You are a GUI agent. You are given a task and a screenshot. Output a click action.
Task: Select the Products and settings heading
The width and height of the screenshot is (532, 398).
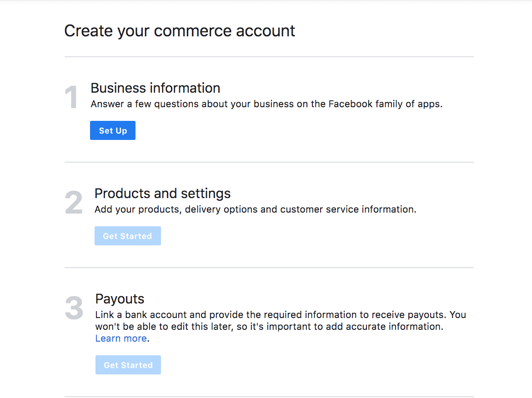(162, 194)
